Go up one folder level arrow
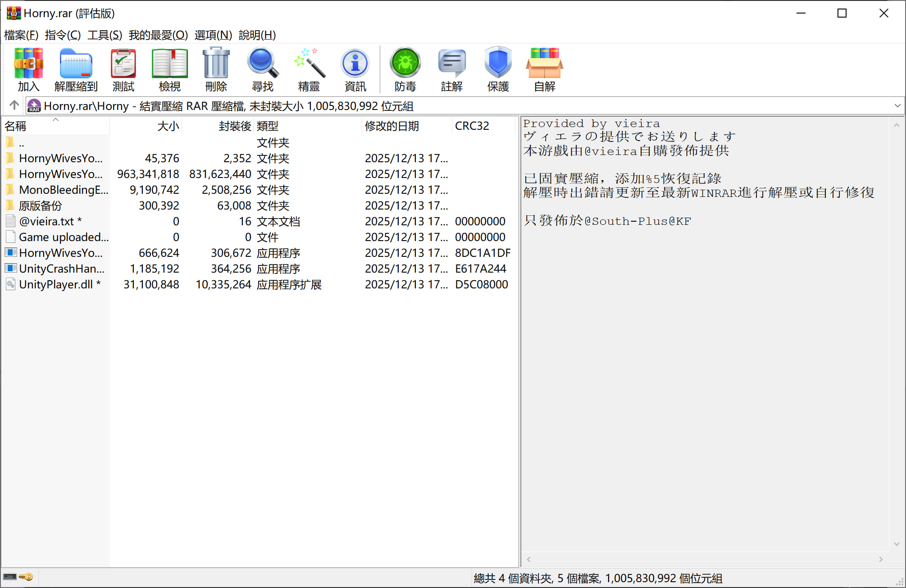This screenshot has height=588, width=906. pyautogui.click(x=14, y=105)
